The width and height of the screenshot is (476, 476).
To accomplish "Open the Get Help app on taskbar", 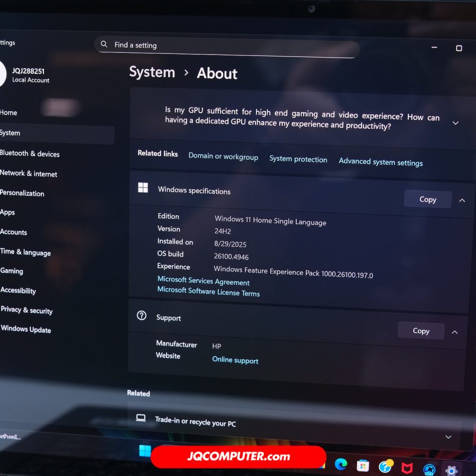I will (385, 466).
